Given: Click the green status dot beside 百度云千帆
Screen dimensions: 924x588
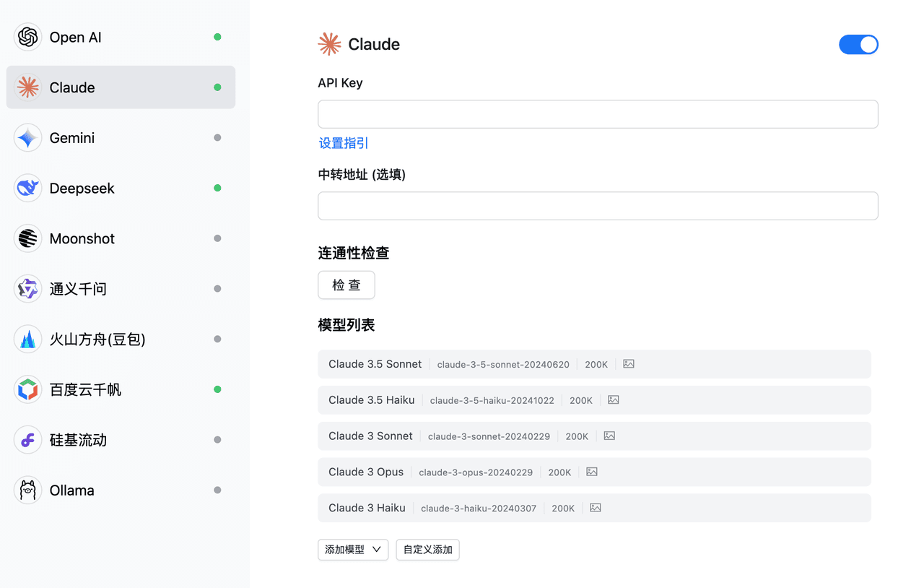Looking at the screenshot, I should click(217, 389).
